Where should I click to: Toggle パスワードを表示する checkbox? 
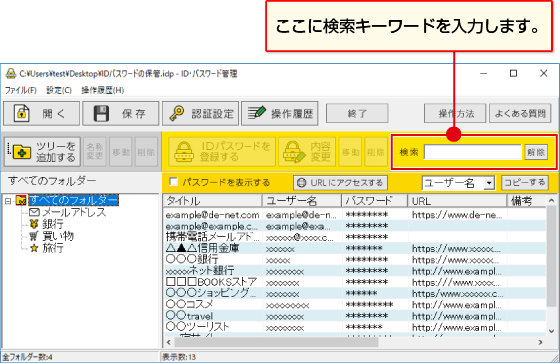174,182
